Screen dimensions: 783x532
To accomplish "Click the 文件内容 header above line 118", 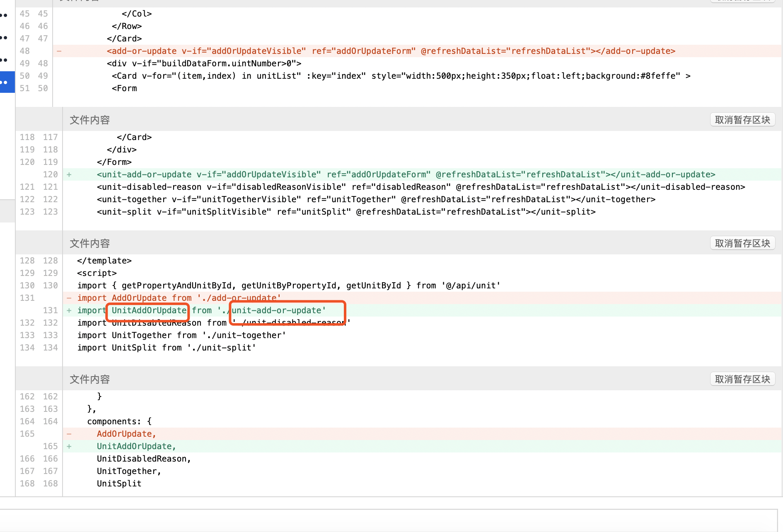I will click(x=89, y=120).
